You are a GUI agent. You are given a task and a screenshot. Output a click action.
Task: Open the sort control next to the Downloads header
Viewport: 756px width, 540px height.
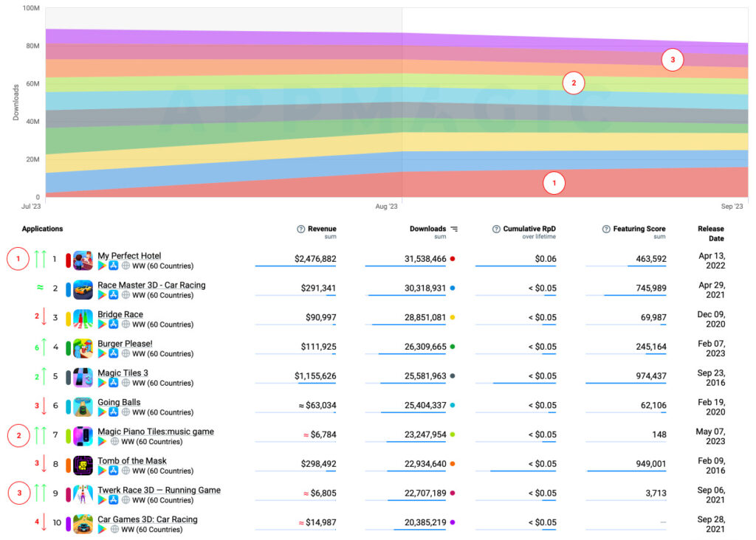[454, 229]
